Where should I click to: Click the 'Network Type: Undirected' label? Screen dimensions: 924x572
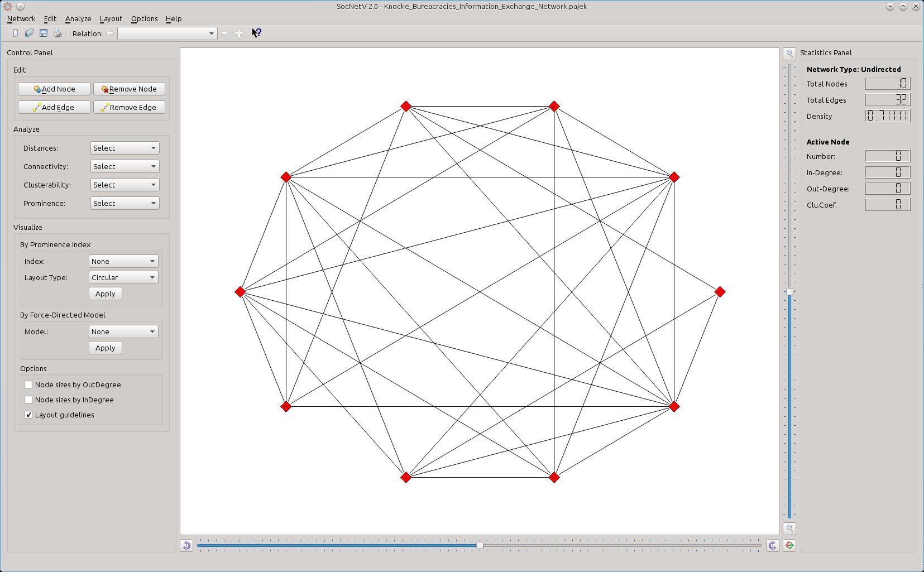[854, 69]
